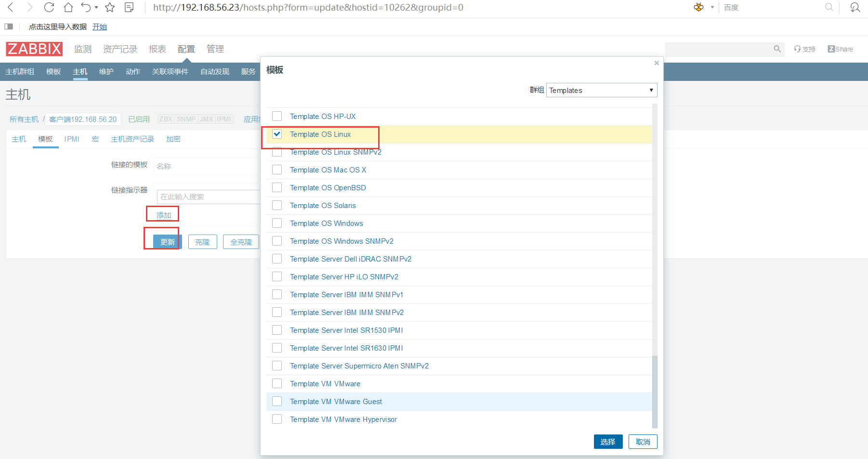Click the headset icon in browser bar
The height and width of the screenshot is (459, 868).
tap(855, 7)
